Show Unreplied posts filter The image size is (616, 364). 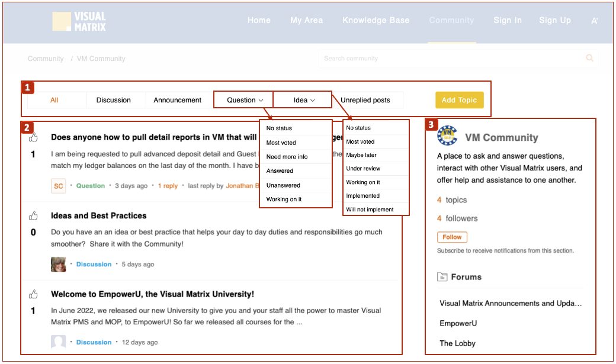[365, 100]
